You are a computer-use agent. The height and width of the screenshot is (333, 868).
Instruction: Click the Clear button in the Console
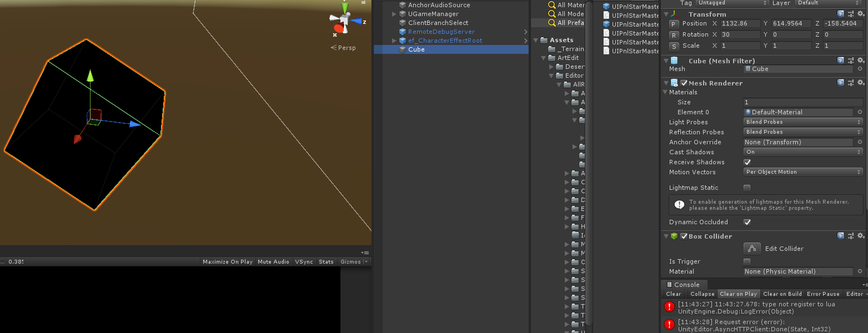[x=673, y=294]
